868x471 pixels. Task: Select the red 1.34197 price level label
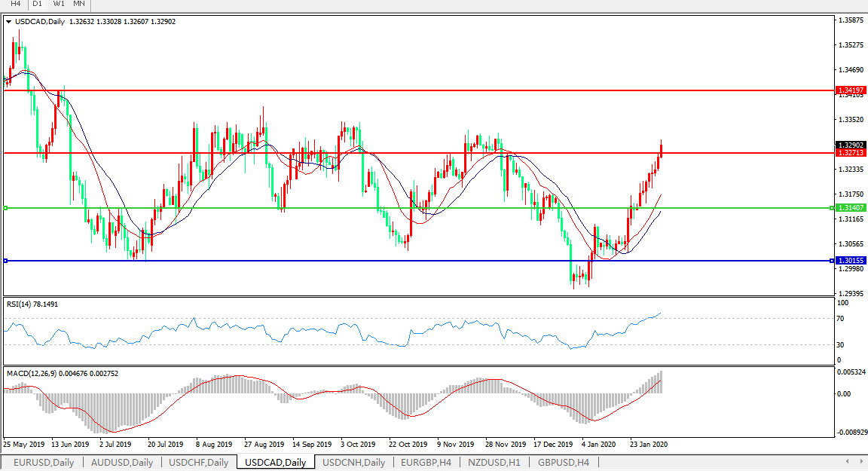click(x=851, y=90)
